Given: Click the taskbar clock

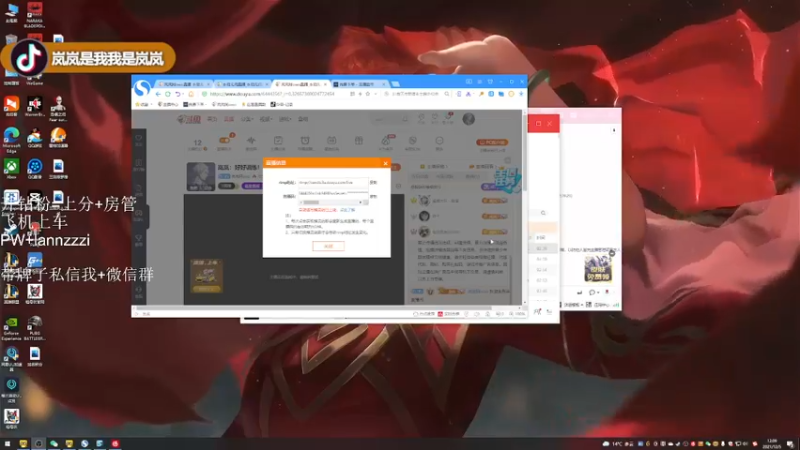Looking at the screenshot, I should [772, 444].
